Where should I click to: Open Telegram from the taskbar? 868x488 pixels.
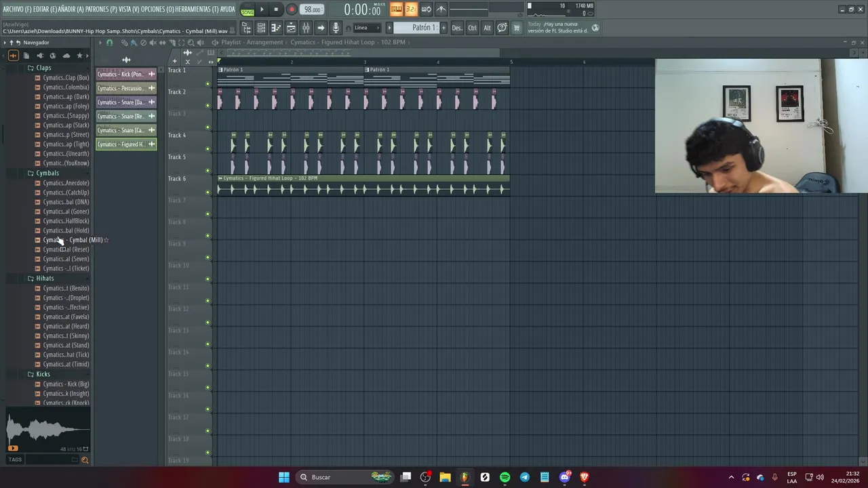525,477
